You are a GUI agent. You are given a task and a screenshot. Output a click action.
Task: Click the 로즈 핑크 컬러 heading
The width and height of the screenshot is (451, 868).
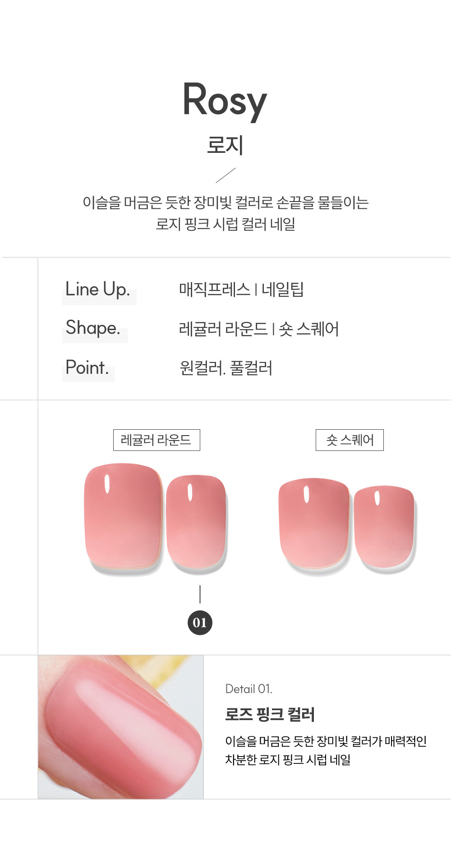[270, 714]
